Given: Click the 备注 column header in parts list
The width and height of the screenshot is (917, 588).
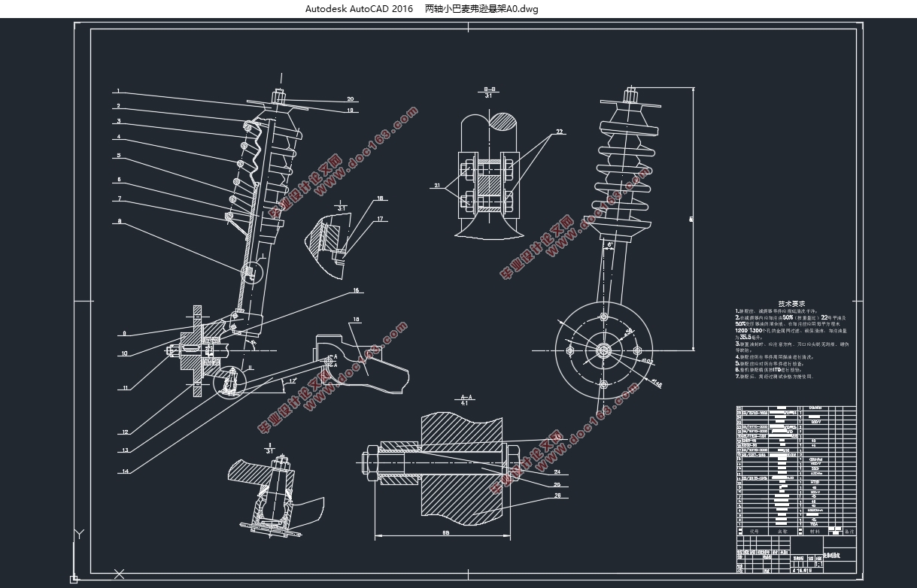Looking at the screenshot, I should pos(849,531).
